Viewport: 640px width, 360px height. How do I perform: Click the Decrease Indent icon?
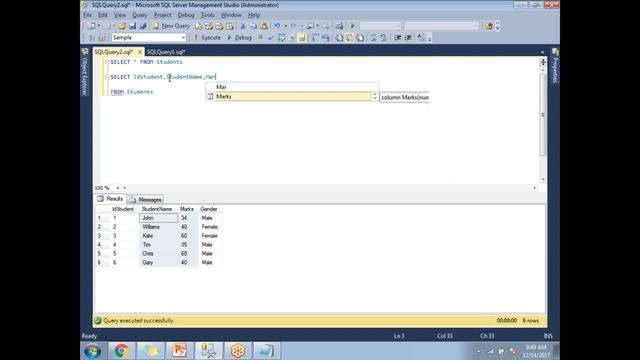(x=398, y=38)
